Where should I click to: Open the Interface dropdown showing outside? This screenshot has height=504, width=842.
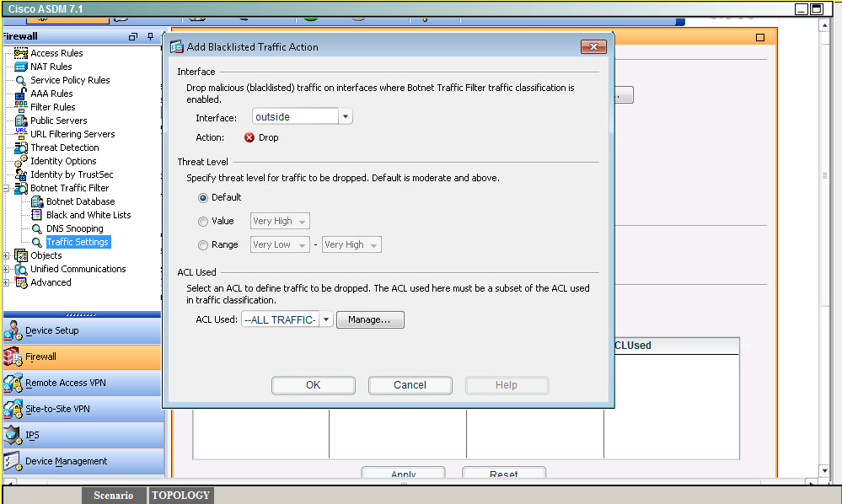346,117
